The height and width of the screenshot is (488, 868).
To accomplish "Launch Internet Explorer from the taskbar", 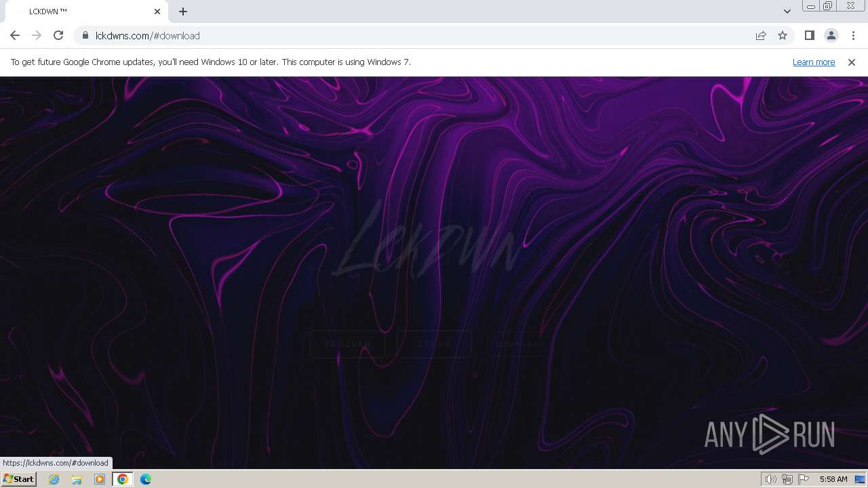I will tap(54, 479).
